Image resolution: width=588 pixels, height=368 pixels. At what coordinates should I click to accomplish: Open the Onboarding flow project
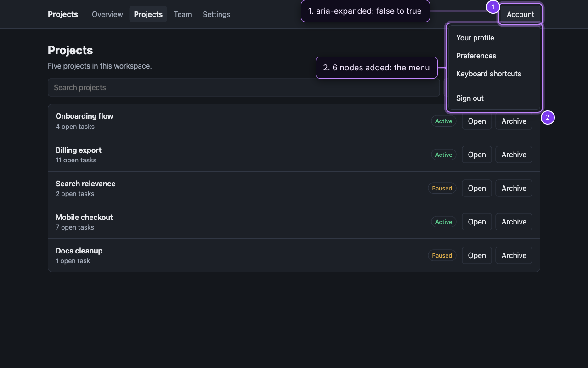(477, 121)
